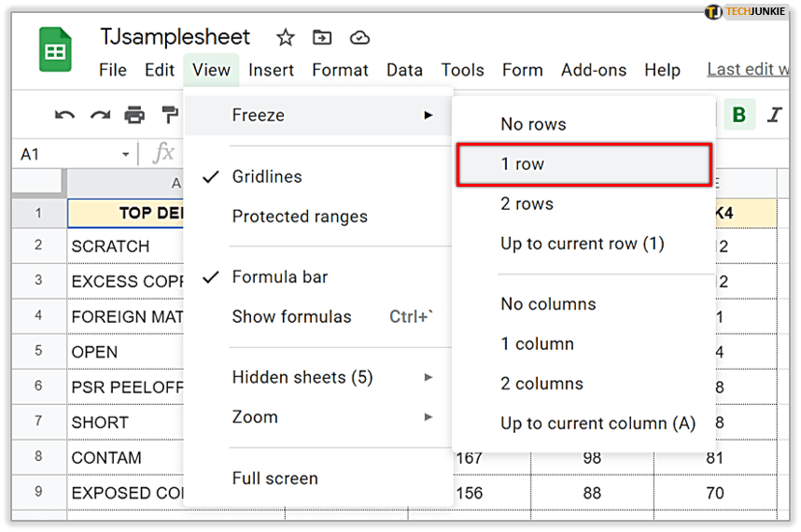
Task: Click the Google Sheets logo icon
Action: 55,49
